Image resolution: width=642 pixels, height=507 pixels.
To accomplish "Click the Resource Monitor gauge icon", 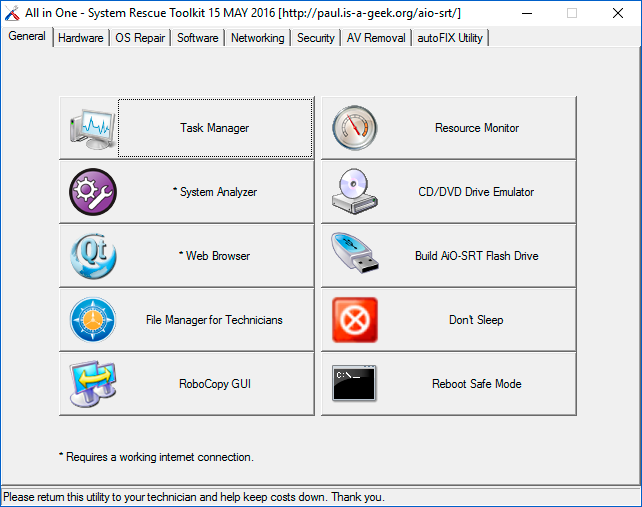I will pos(355,128).
